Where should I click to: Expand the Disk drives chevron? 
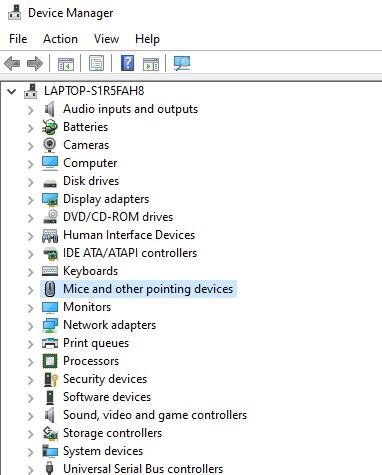click(x=31, y=182)
